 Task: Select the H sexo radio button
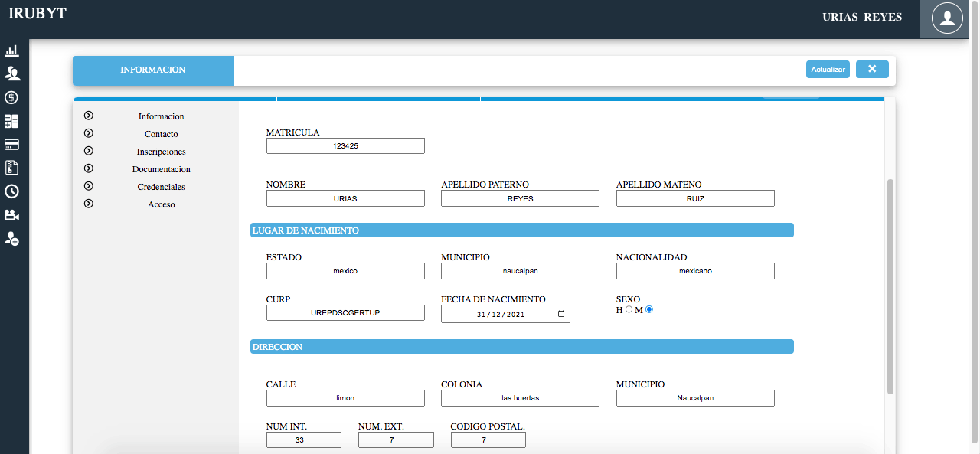pos(629,310)
